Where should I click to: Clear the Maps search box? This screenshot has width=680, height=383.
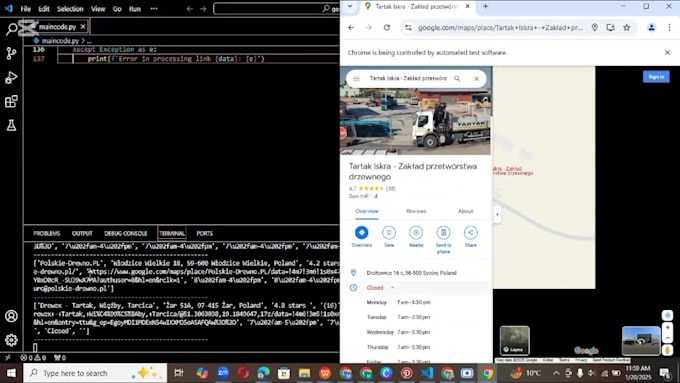[x=476, y=79]
